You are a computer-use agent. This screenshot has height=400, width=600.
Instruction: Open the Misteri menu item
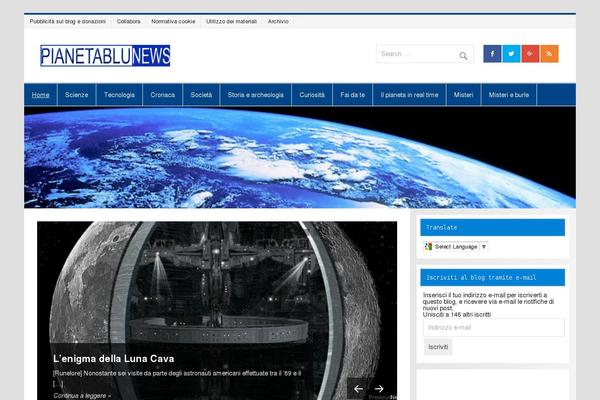click(x=463, y=95)
